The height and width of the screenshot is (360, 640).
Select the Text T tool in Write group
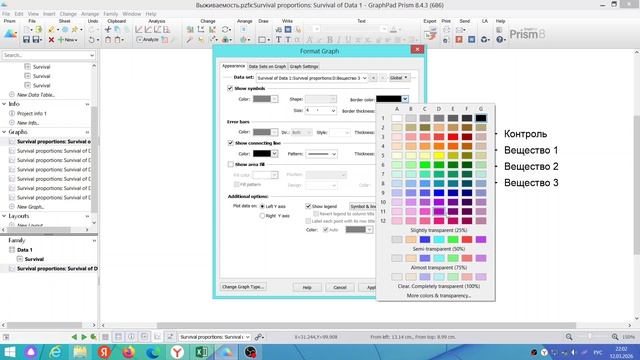[x=278, y=40]
